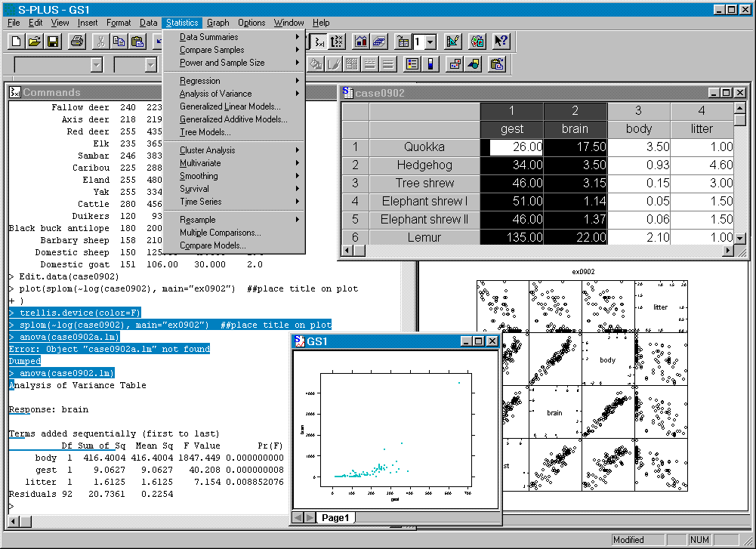Choose Generalized Linear Models from the Statistics menu
756x549 pixels.
pos(234,106)
